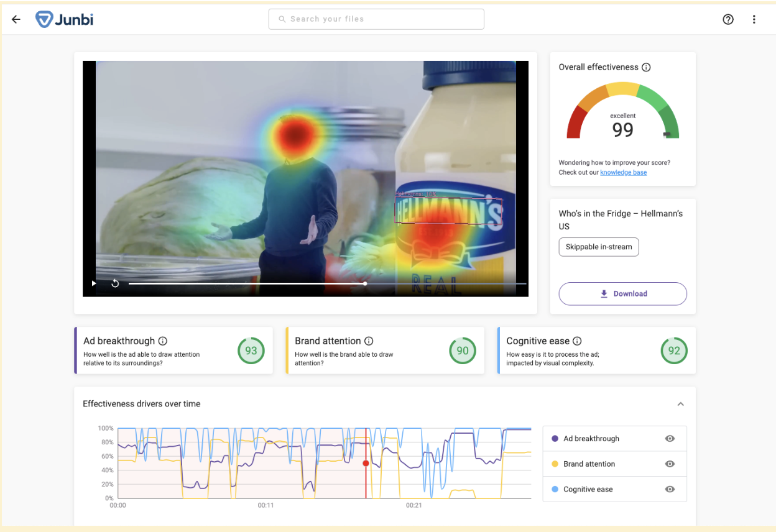Click the Download button
The width and height of the screenshot is (776, 532).
pyautogui.click(x=622, y=294)
